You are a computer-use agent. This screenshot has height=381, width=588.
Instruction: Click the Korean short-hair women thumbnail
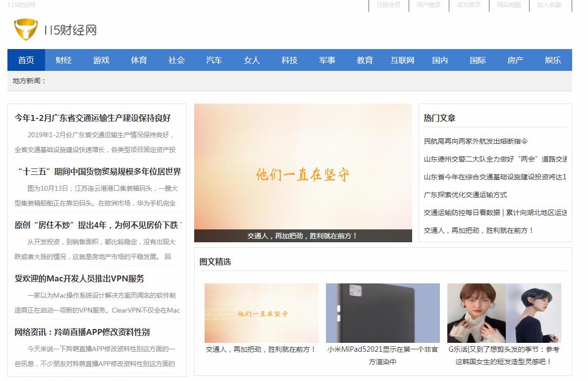coord(504,313)
